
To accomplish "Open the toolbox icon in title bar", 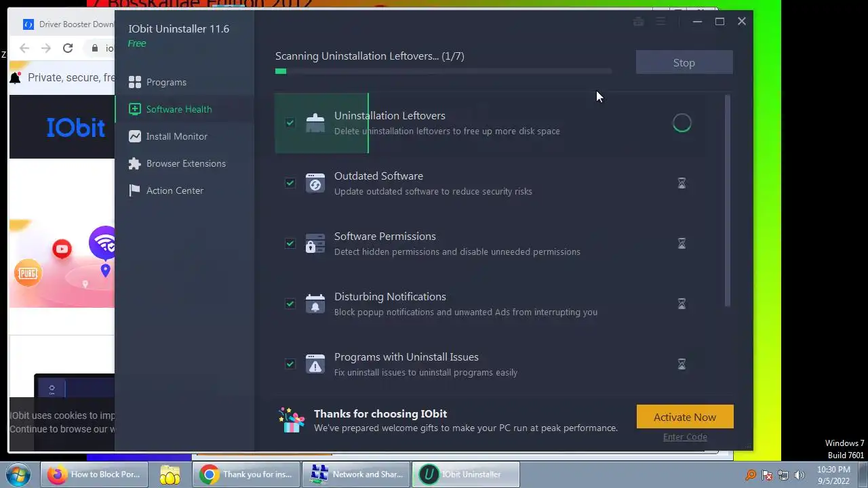I will click(638, 22).
